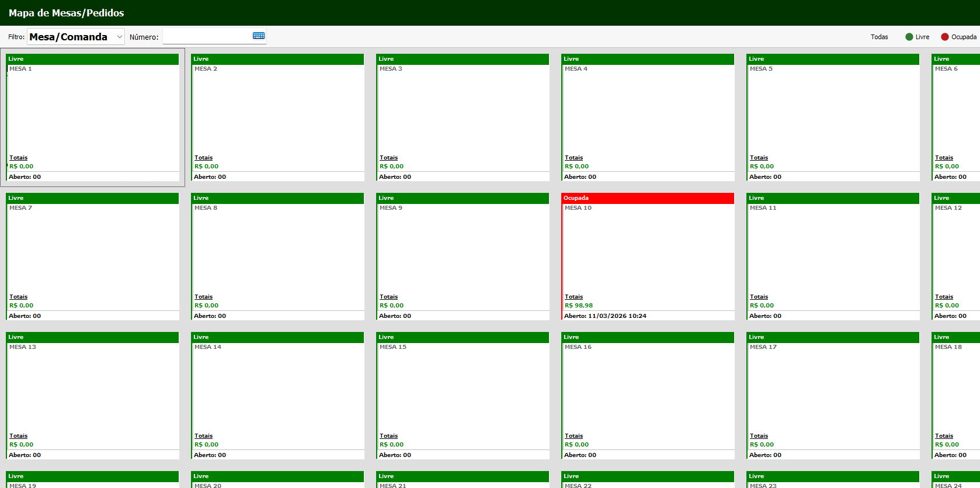Screen dimensions: 980x488
Task: Open the MESA 12 table card
Action: pyautogui.click(x=956, y=251)
